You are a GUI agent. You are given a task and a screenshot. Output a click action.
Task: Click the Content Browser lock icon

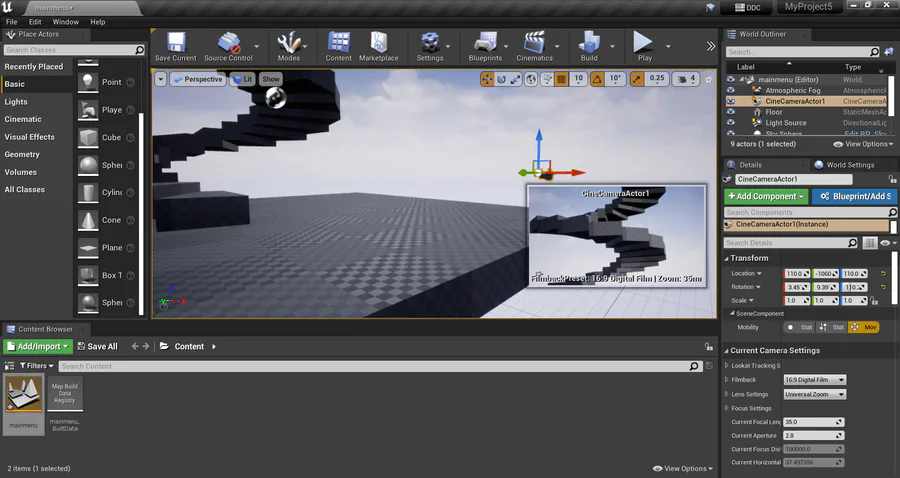(x=709, y=347)
